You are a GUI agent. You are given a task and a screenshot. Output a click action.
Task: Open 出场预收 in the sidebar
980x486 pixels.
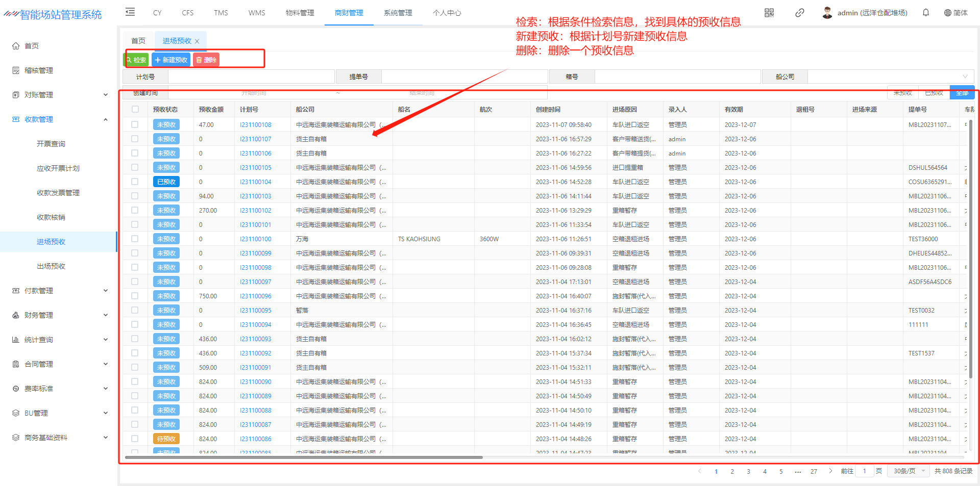pos(51,266)
